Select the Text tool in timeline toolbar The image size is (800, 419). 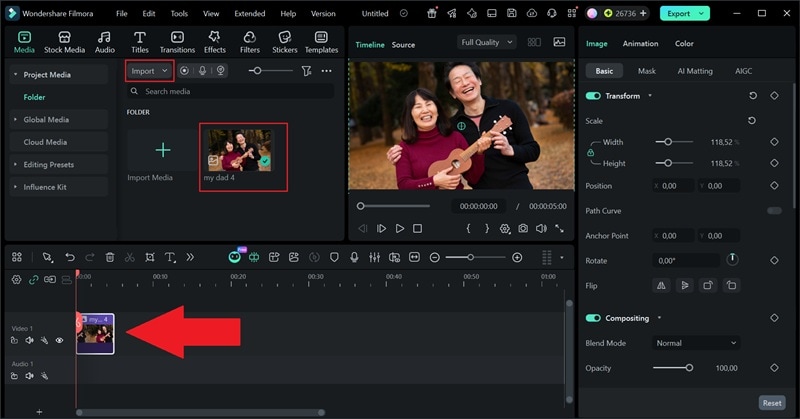(x=170, y=257)
